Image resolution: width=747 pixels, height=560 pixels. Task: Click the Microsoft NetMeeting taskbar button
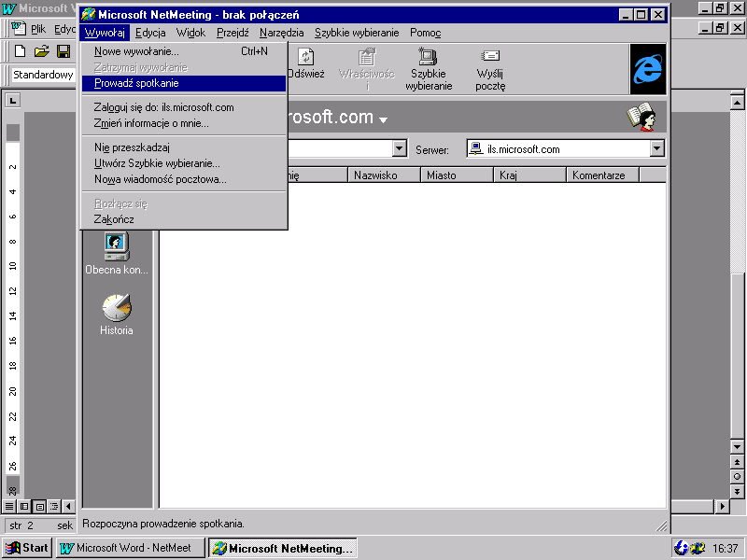(283, 548)
